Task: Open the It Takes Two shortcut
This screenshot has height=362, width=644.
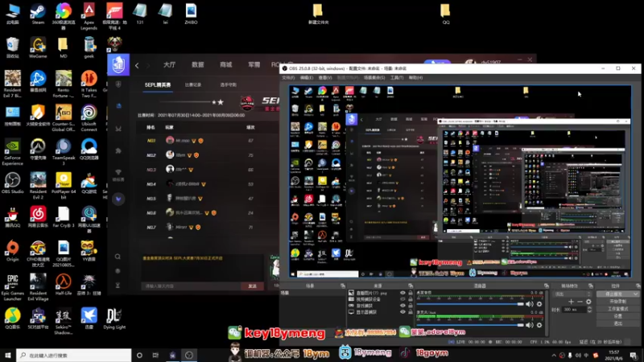Action: [x=89, y=84]
